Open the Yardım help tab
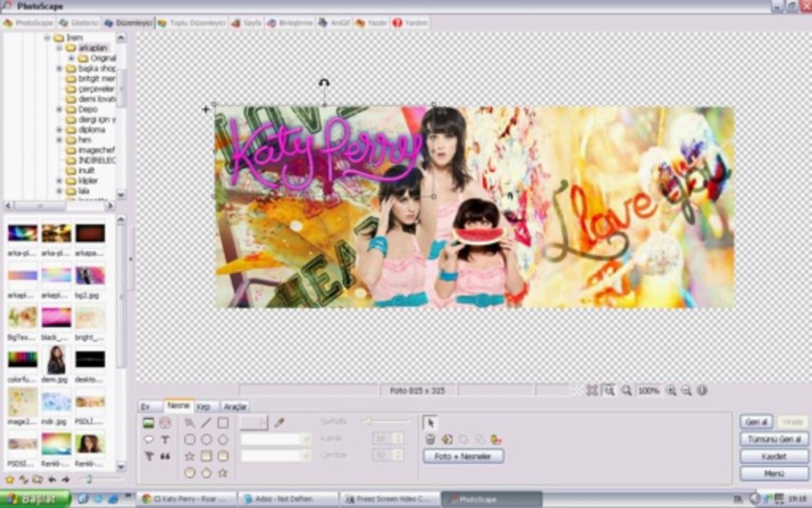Screen dimensions: 812x508 [411, 23]
